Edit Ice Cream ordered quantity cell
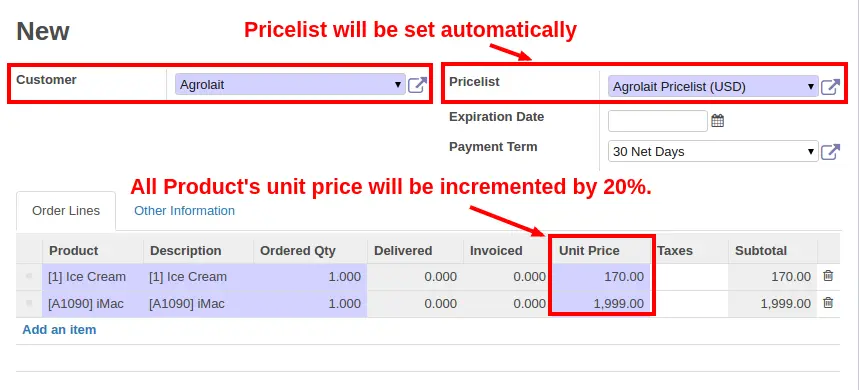The image size is (859, 390). click(310, 277)
